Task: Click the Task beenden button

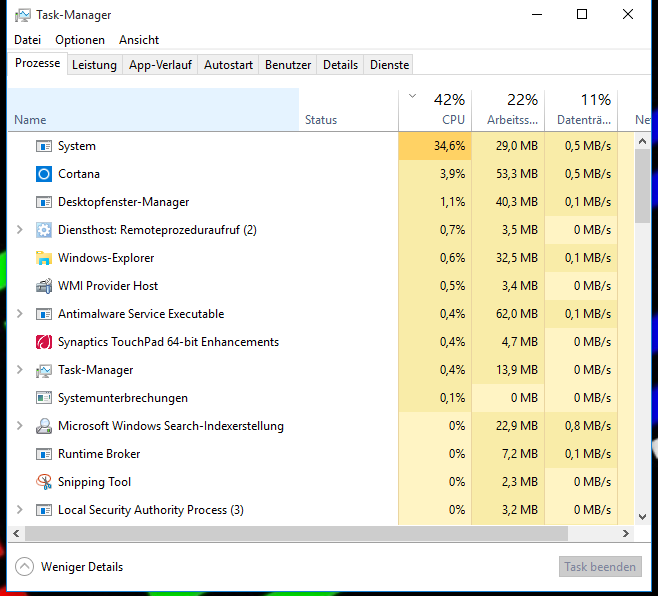Action: [x=600, y=567]
